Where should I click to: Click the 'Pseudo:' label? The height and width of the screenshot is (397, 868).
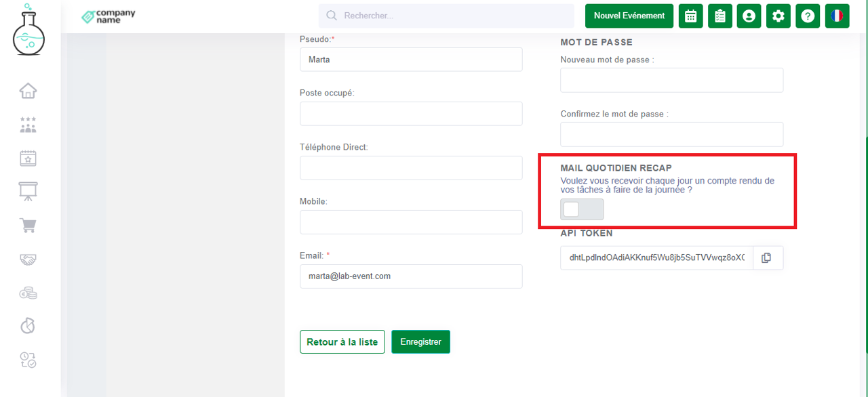pos(317,39)
